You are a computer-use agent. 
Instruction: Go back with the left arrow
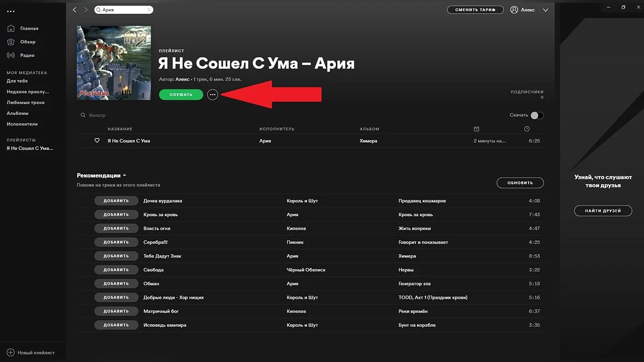click(75, 10)
